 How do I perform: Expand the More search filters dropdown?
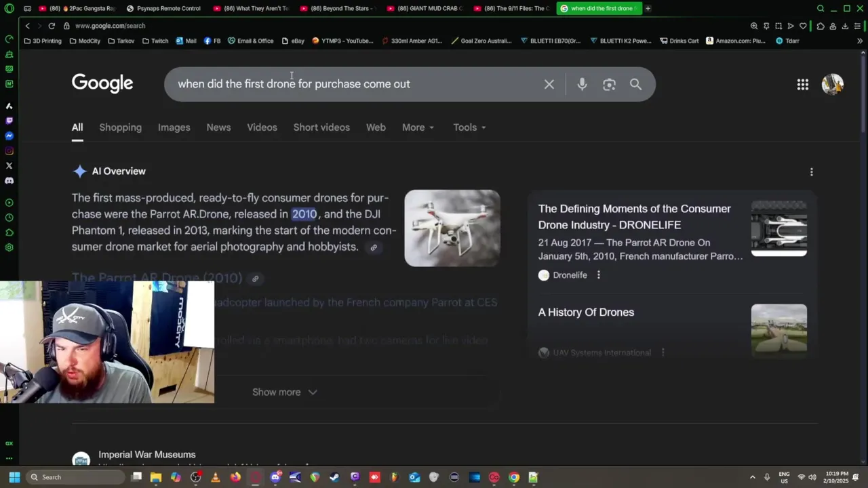418,127
